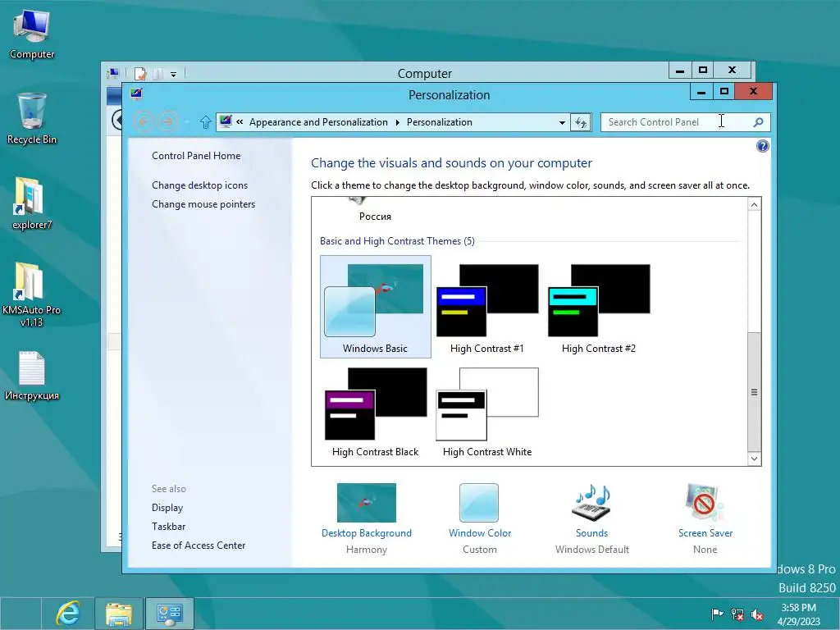Select the Россия theme
840x630 pixels.
coord(375,210)
